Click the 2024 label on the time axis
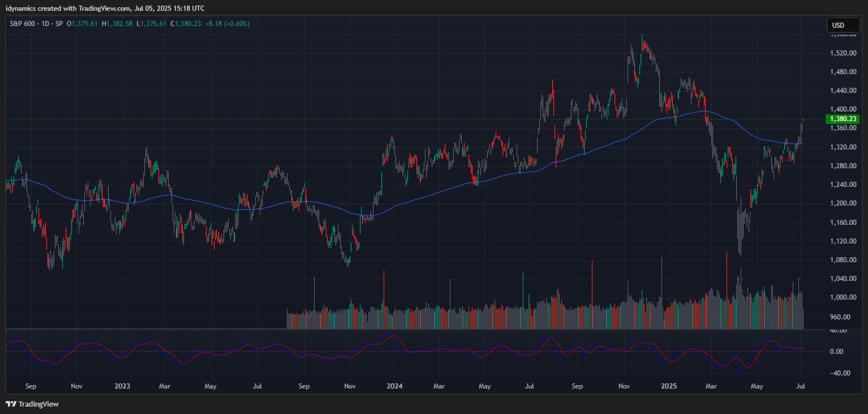This screenshot has height=414, width=868. click(394, 386)
